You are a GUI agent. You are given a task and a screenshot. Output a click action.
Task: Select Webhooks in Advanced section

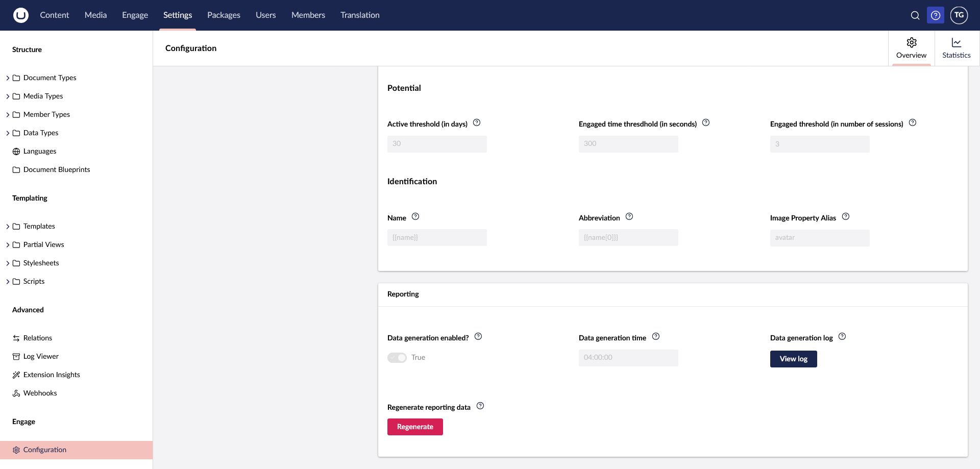[x=40, y=393]
